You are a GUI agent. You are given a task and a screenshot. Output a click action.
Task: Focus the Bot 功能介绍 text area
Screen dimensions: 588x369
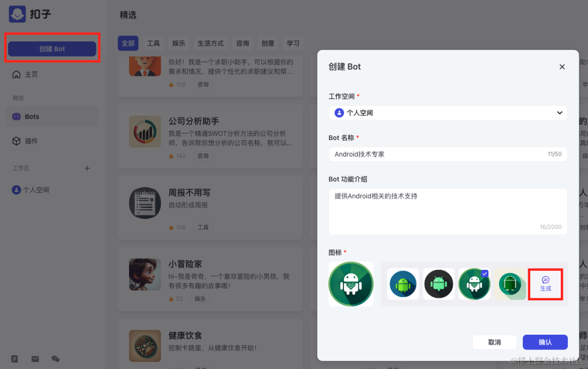(448, 211)
